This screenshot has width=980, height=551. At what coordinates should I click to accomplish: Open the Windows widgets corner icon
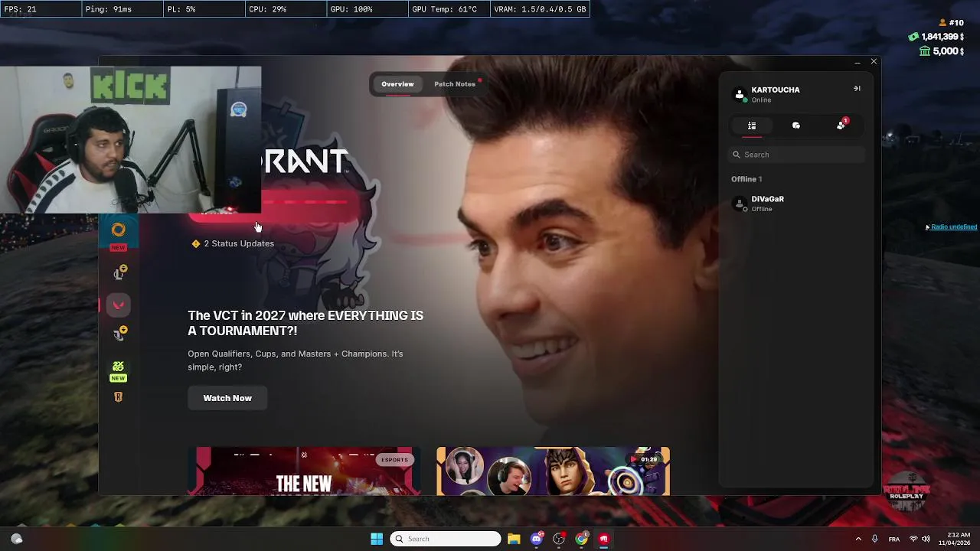(16, 539)
